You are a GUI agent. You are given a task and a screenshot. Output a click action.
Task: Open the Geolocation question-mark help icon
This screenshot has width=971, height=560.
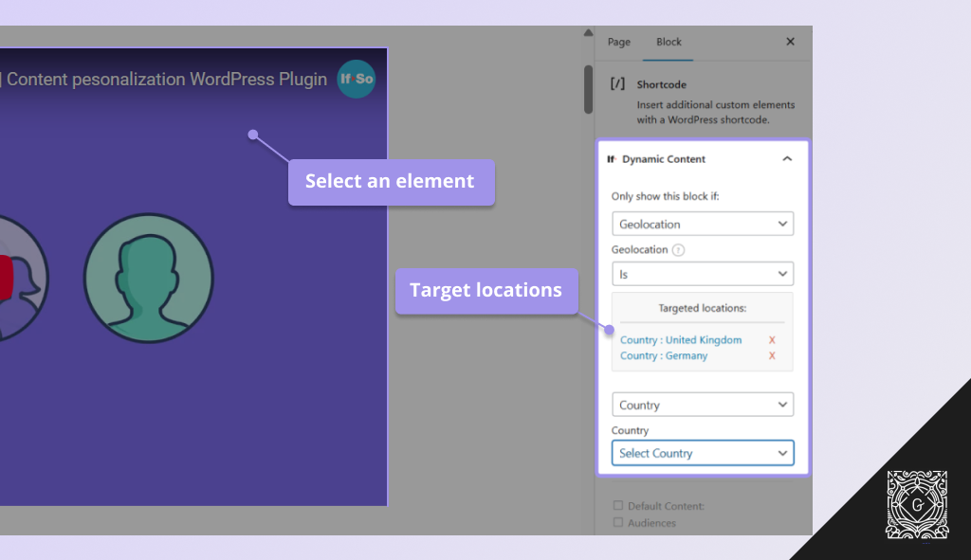[x=677, y=249]
